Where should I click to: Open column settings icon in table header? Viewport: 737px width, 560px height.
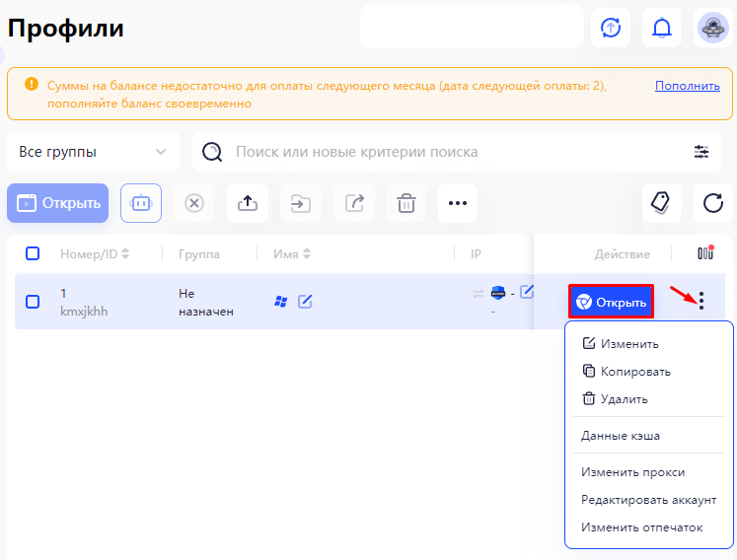(705, 252)
